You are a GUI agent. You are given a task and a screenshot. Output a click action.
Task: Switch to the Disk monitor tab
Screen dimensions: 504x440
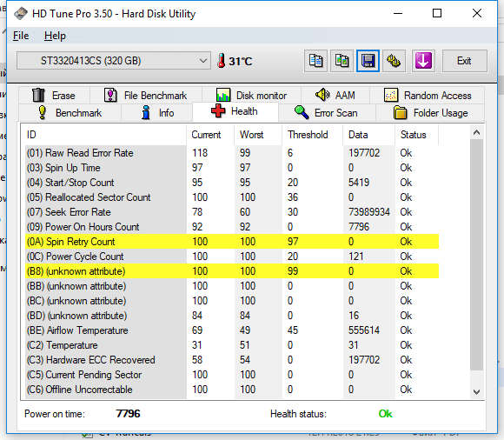point(251,95)
